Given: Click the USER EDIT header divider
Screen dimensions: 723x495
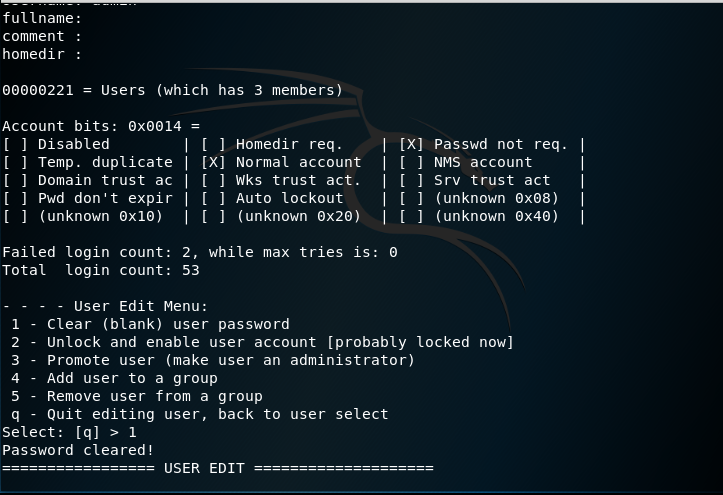Looking at the screenshot, I should coord(217,468).
